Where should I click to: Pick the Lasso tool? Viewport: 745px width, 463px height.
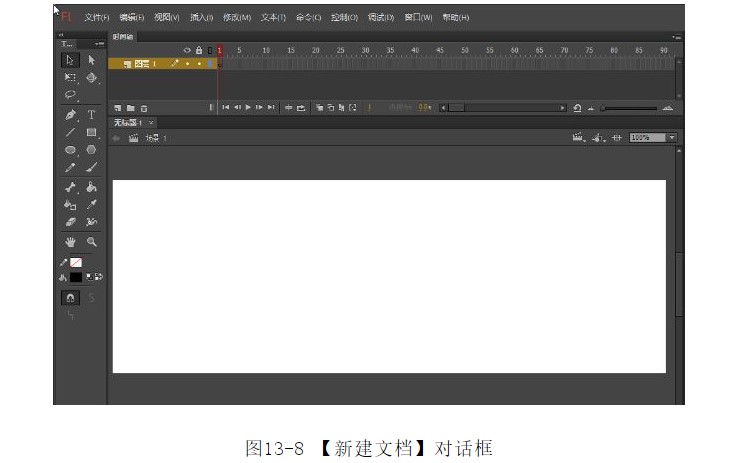(70, 96)
